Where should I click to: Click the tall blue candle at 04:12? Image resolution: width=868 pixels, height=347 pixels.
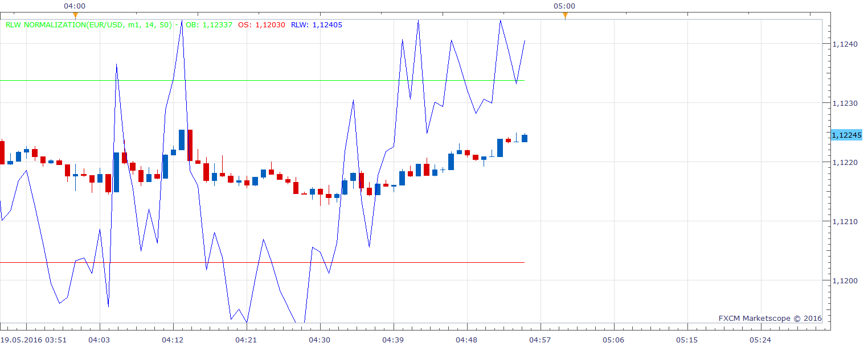pyautogui.click(x=182, y=140)
